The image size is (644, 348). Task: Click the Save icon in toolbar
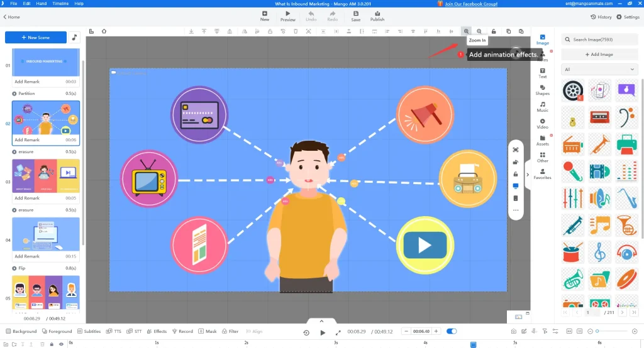click(x=356, y=16)
